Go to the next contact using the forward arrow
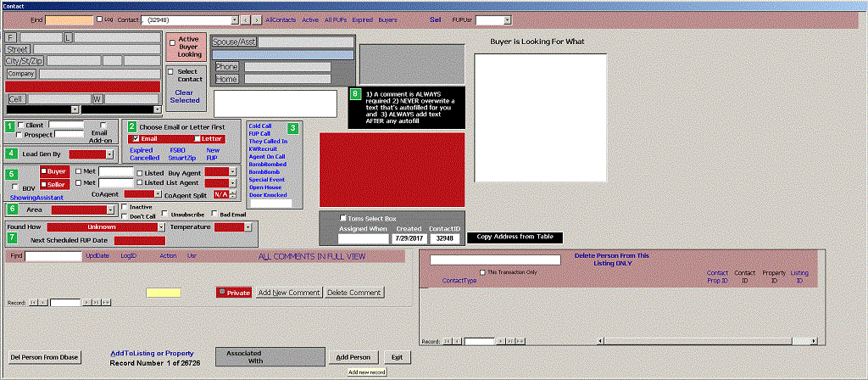The image size is (868, 380). click(257, 19)
